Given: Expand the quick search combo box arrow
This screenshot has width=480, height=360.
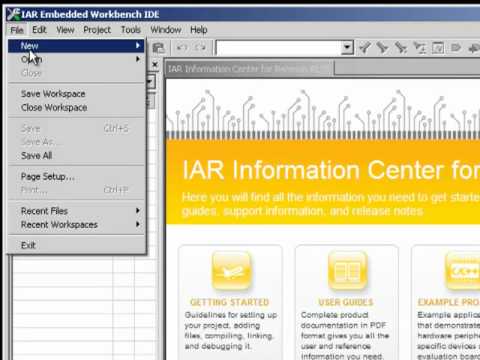Looking at the screenshot, I should coord(347,48).
